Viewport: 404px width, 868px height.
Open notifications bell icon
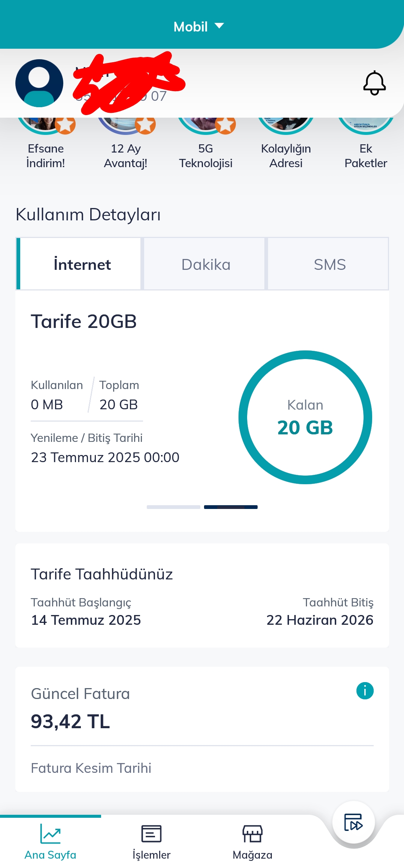[374, 83]
